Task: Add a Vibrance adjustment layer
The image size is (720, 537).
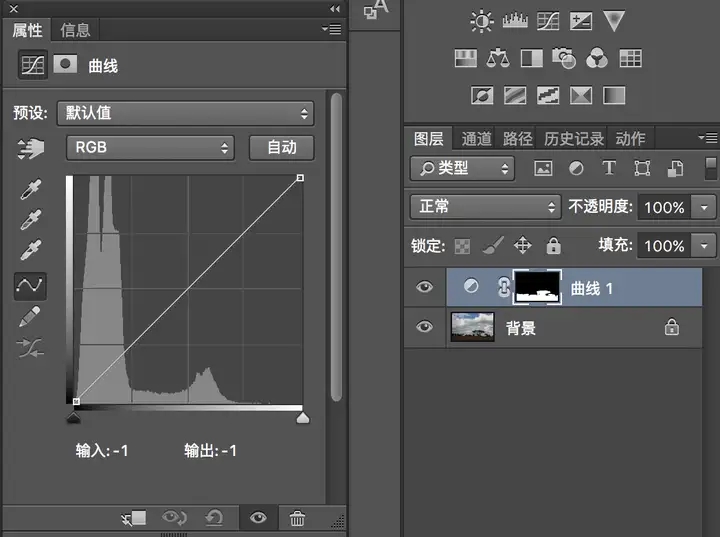Action: [614, 21]
